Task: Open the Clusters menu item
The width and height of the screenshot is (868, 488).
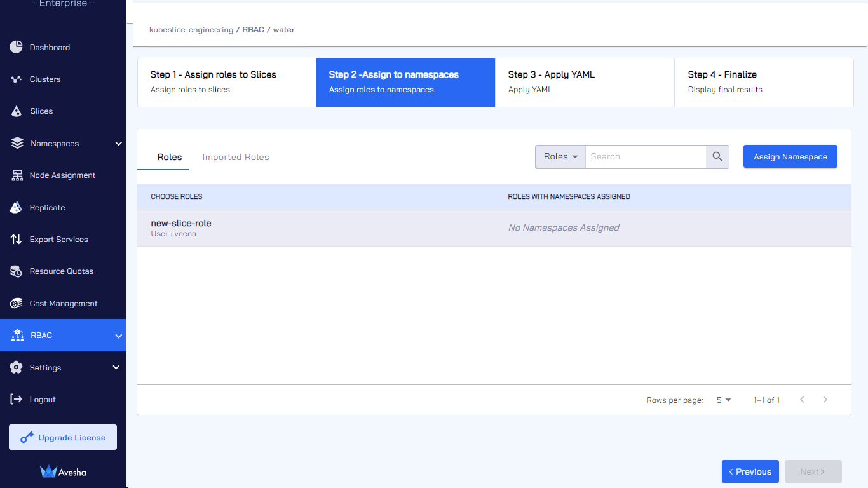Action: 63,79
